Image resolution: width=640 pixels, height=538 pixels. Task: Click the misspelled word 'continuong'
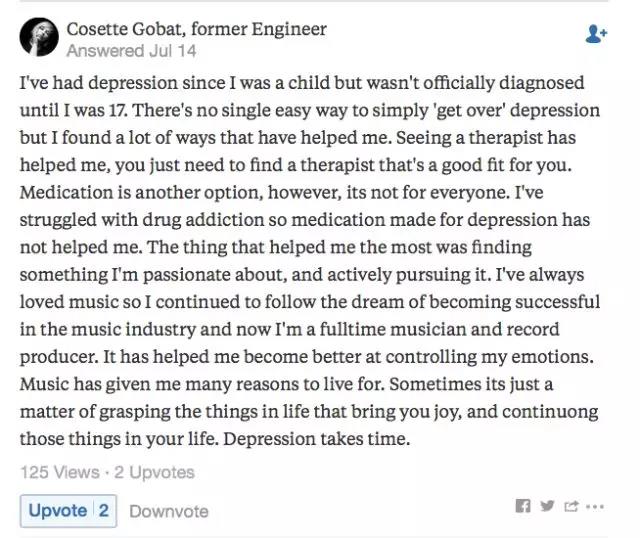550,412
